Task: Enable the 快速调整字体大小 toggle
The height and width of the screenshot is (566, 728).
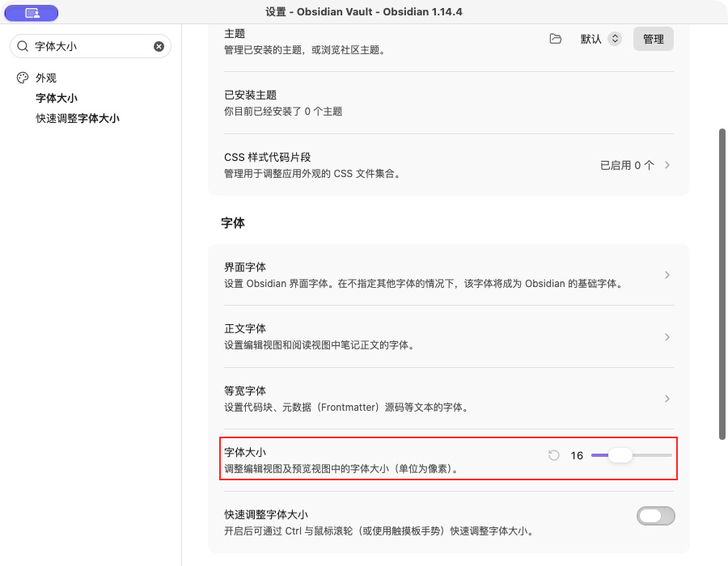Action: pos(655,516)
